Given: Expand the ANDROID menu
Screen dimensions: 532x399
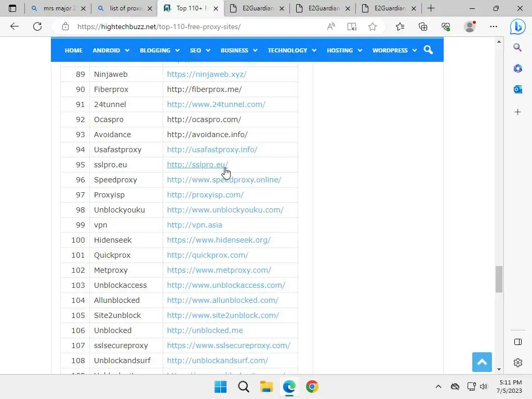Looking at the screenshot, I should coord(111,50).
